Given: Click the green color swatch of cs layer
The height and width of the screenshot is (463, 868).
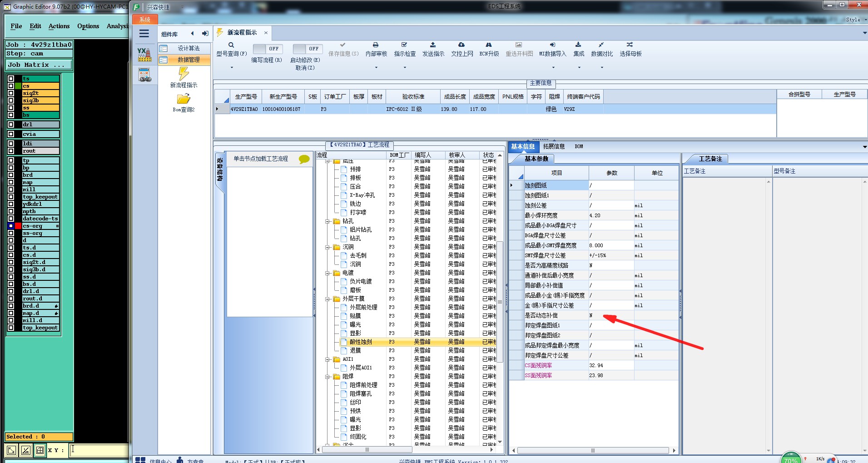Looking at the screenshot, I should pyautogui.click(x=18, y=86).
